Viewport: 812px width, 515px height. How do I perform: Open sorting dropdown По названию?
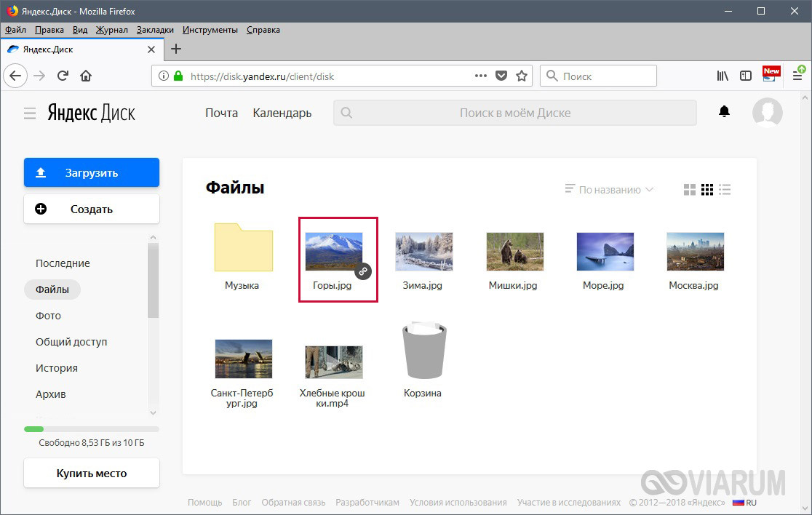(x=609, y=190)
